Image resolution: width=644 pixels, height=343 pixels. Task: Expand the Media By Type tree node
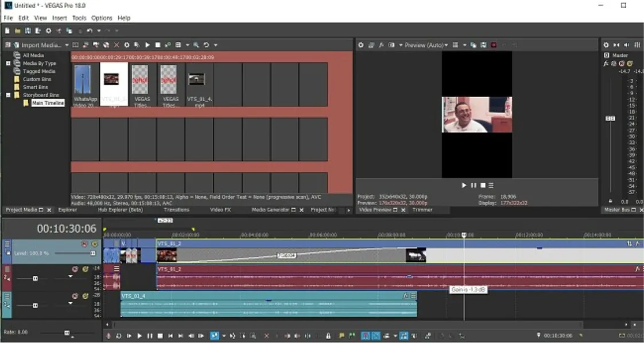tap(8, 63)
